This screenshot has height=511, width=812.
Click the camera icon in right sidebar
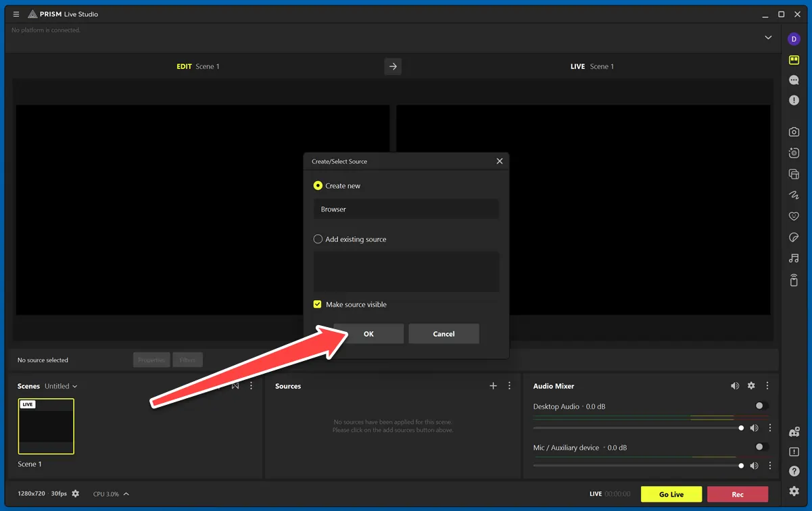click(794, 132)
